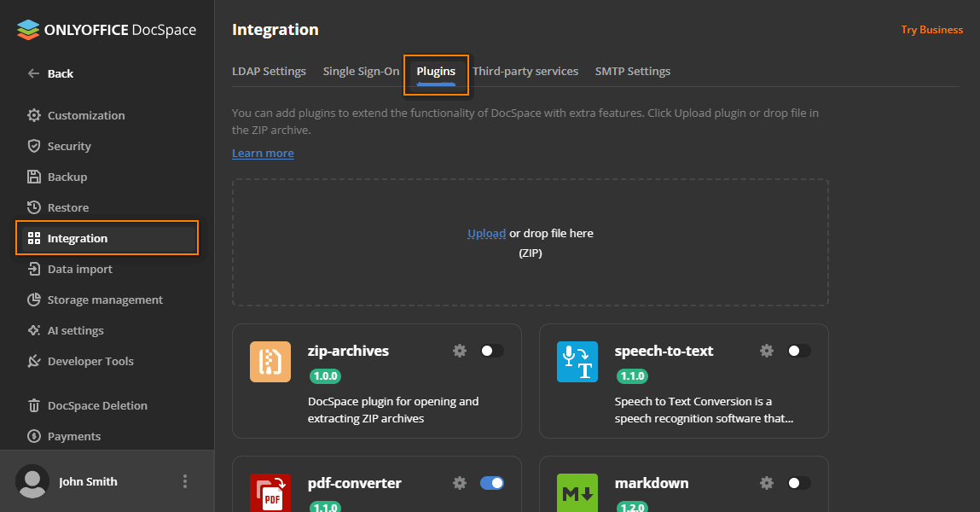The image size is (980, 512).
Task: Click the Try Business link
Action: click(931, 29)
